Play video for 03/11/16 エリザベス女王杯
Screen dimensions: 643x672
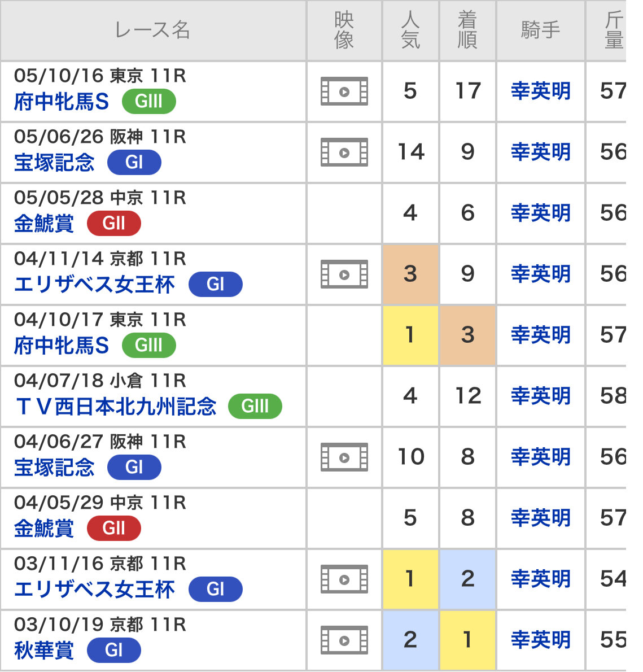coord(344,579)
